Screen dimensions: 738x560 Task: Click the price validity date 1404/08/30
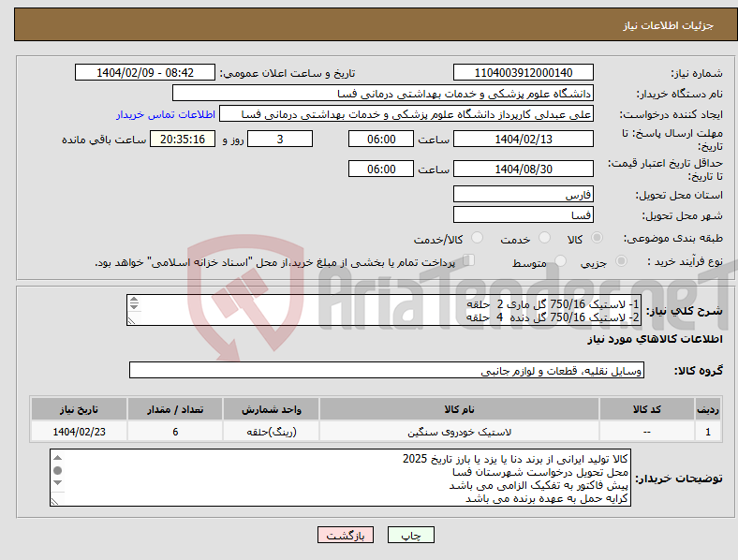pos(523,169)
